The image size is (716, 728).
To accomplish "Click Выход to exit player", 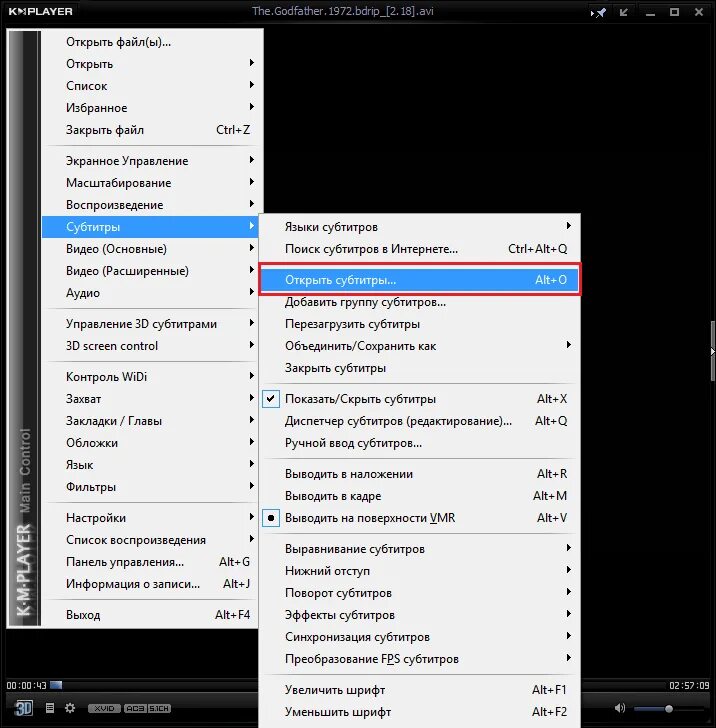I will (150, 615).
